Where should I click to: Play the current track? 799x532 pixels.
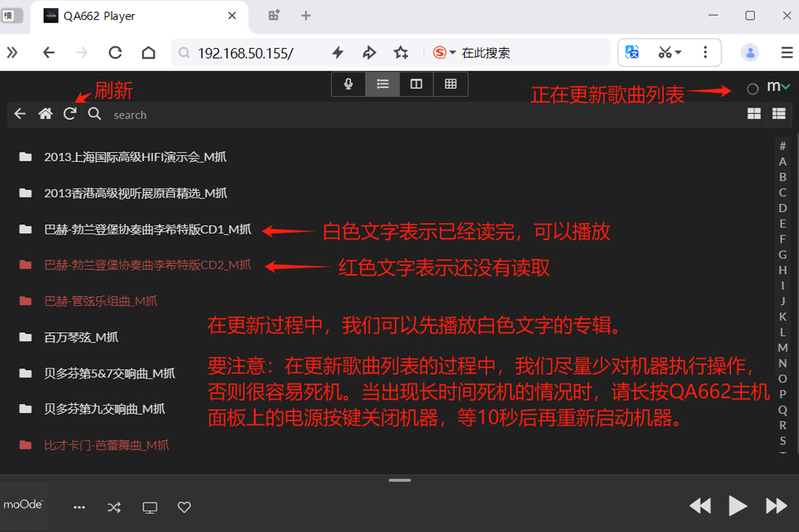(x=738, y=506)
